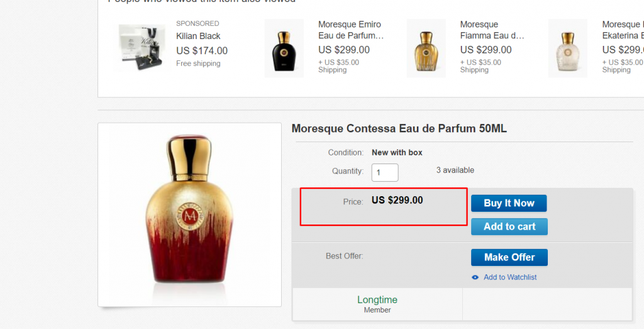This screenshot has width=644, height=329.
Task: Open the Moresque Emiro Eau de Parfum link
Action: coord(350,30)
